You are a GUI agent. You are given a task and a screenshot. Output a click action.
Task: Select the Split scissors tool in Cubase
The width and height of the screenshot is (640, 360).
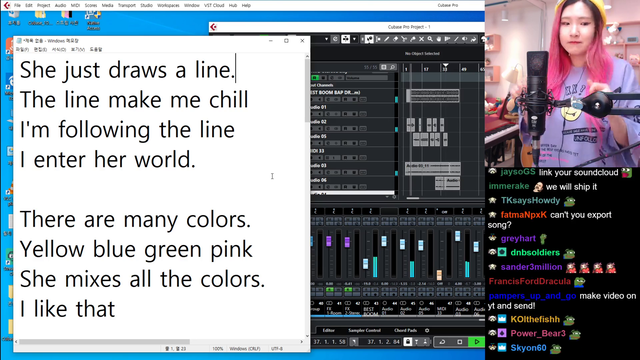pos(404,39)
